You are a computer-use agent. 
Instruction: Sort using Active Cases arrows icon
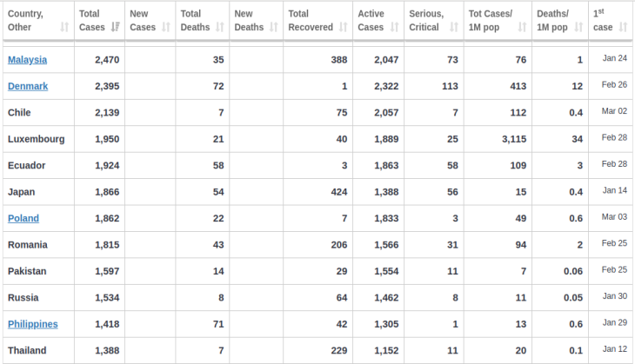pyautogui.click(x=394, y=27)
